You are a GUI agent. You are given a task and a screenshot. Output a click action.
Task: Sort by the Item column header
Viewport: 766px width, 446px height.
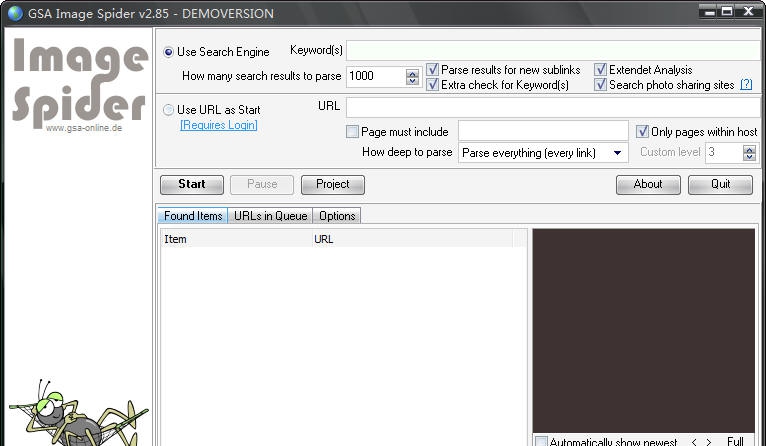pos(236,239)
